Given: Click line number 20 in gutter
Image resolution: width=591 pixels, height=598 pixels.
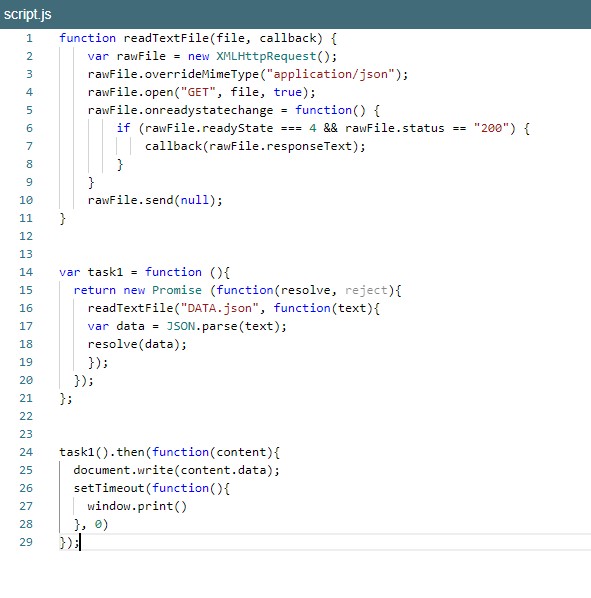Looking at the screenshot, I should (26, 380).
